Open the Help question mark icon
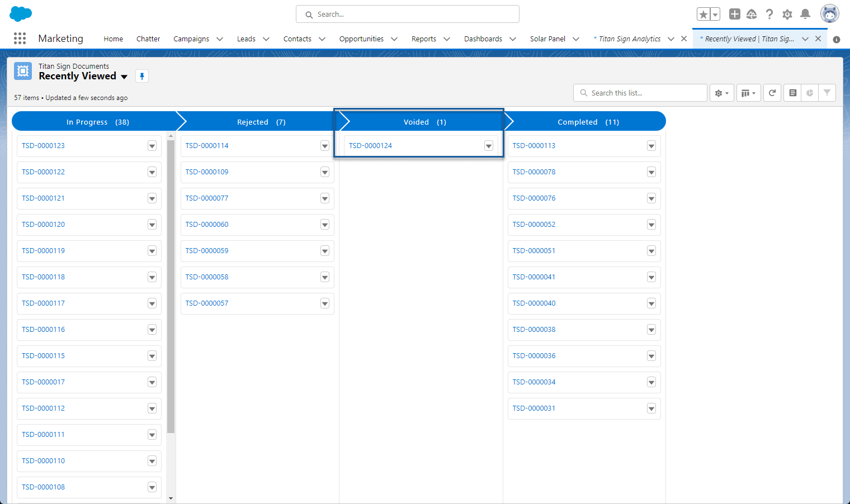Image resolution: width=850 pixels, height=504 pixels. click(x=769, y=15)
